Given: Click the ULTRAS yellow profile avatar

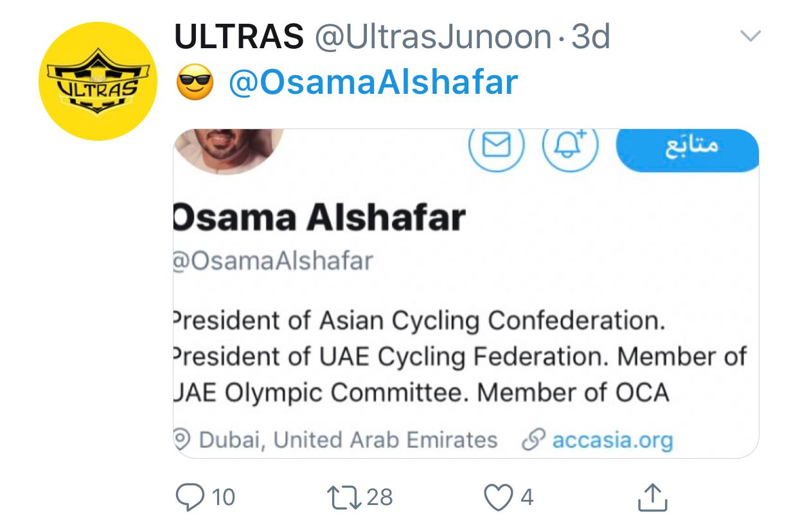Looking at the screenshot, I should [98, 82].
